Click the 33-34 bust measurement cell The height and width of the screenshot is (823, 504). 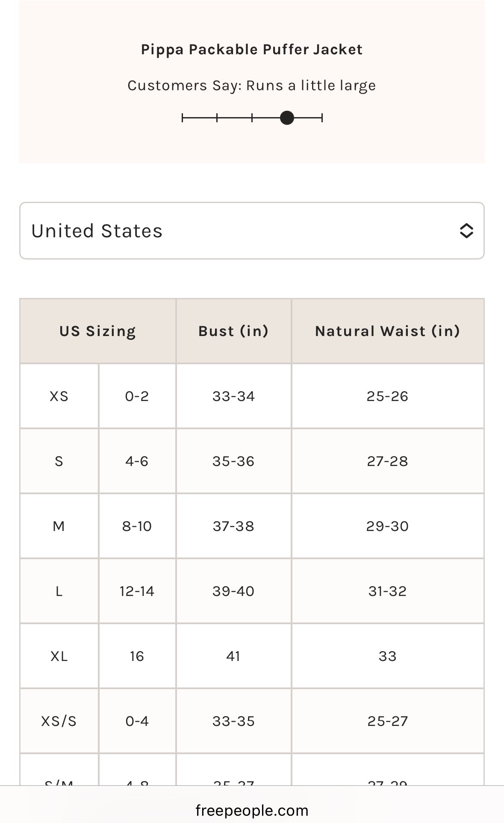pos(234,396)
